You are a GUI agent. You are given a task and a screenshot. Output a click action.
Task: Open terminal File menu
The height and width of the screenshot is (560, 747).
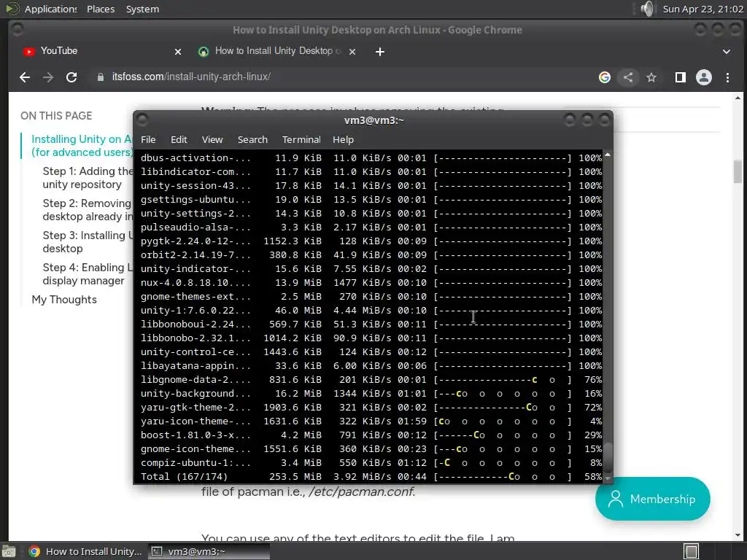pyautogui.click(x=148, y=139)
